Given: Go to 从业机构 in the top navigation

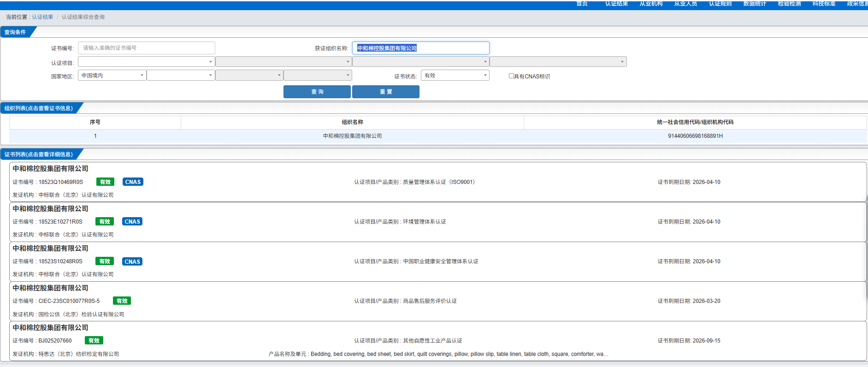Looking at the screenshot, I should point(651,4).
